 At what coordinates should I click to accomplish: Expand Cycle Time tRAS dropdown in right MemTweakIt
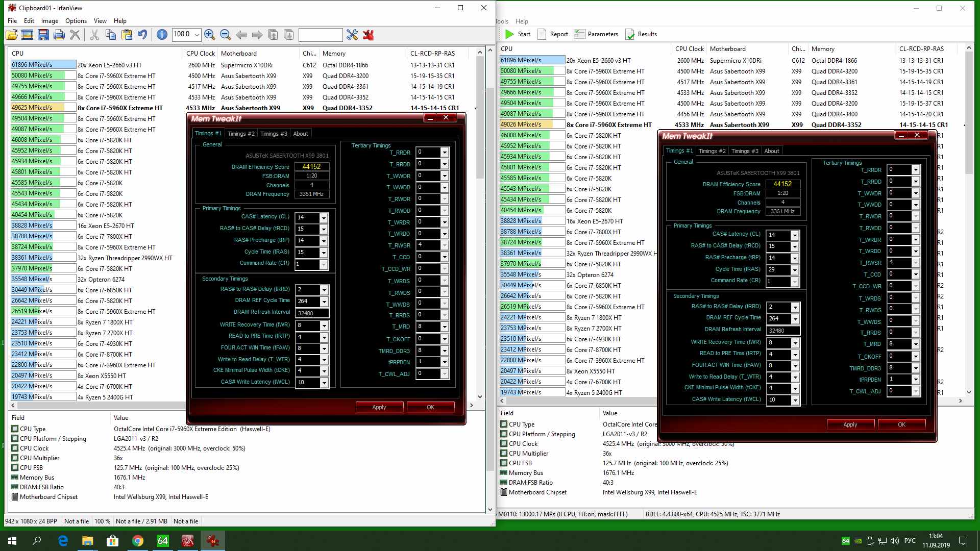click(794, 270)
